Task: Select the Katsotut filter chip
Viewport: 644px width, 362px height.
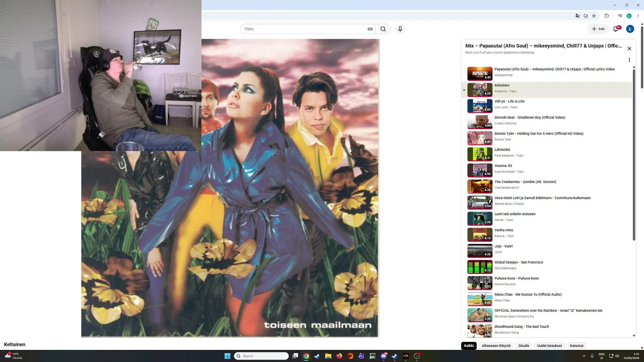Action: tap(577, 346)
